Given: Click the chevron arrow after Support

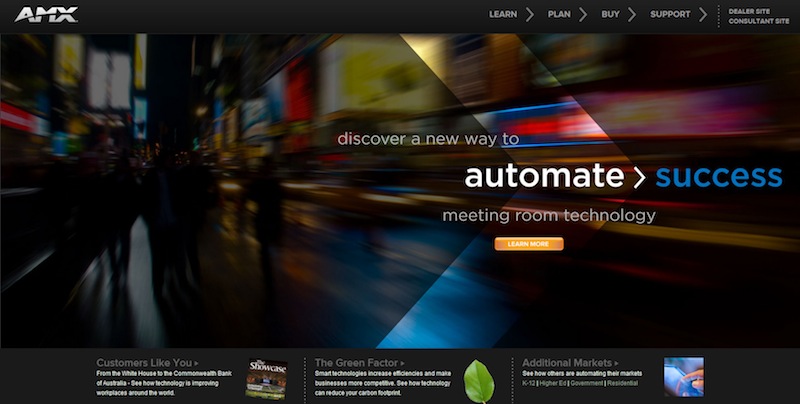Looking at the screenshot, I should (703, 15).
